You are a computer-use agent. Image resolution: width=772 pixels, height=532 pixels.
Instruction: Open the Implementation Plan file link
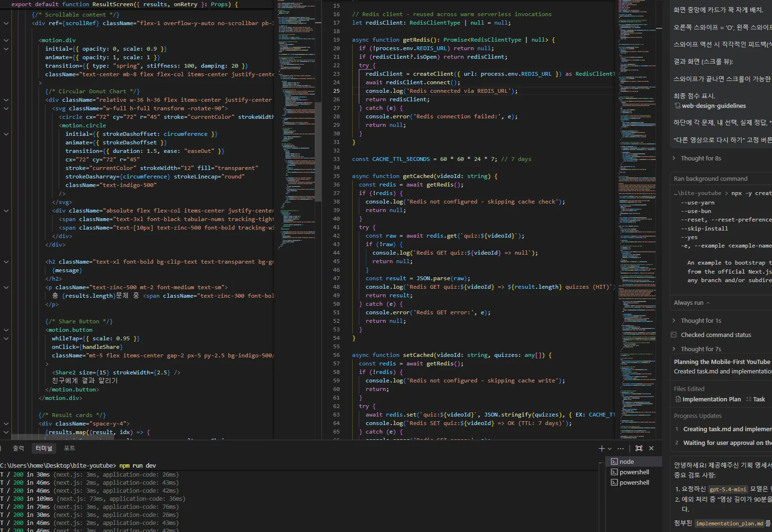(711, 399)
